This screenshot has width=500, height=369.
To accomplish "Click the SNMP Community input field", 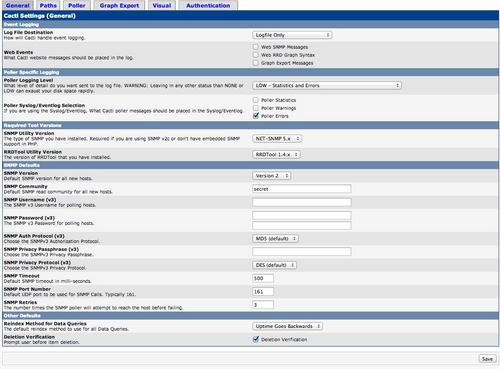I will (302, 189).
